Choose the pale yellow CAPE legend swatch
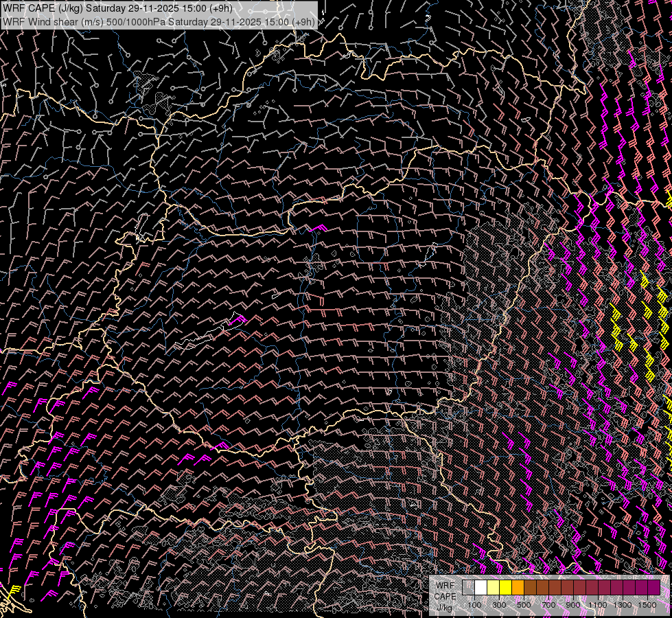Screen dimensions: 672x618 click(x=494, y=588)
